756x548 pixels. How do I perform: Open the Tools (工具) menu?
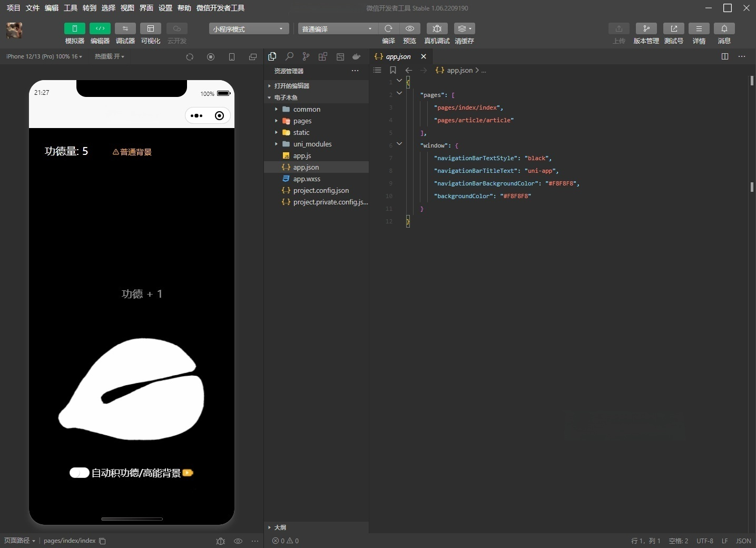pyautogui.click(x=70, y=8)
